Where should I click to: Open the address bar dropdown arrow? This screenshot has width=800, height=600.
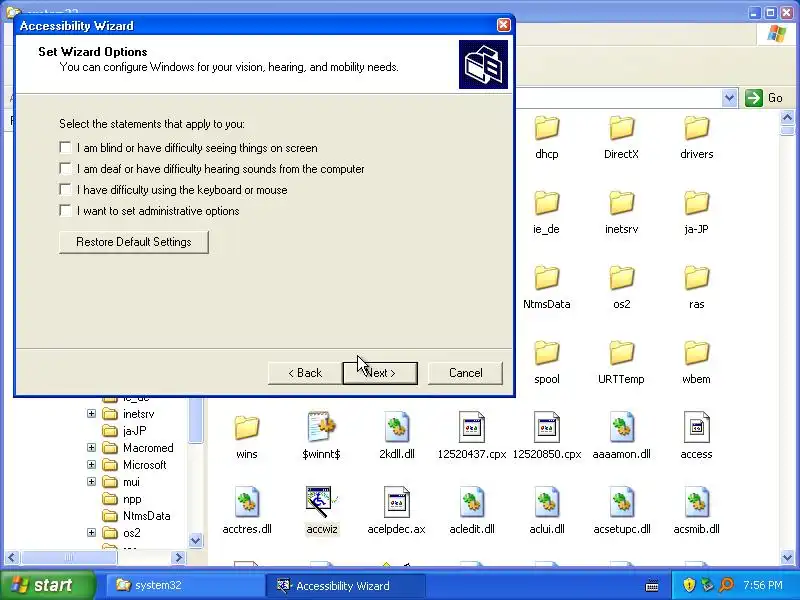730,98
